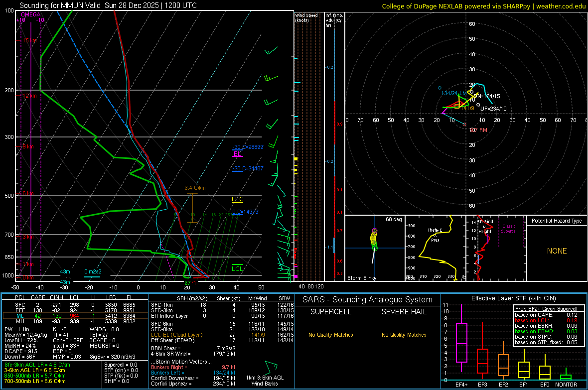The image size is (588, 390).
Task: Click the orange NONE hazard value
Action: click(x=557, y=251)
